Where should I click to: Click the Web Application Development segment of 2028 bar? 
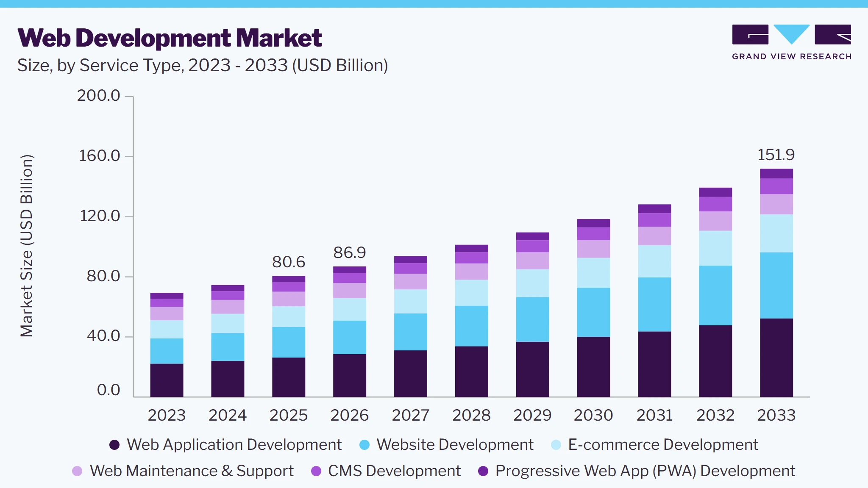coord(471,372)
